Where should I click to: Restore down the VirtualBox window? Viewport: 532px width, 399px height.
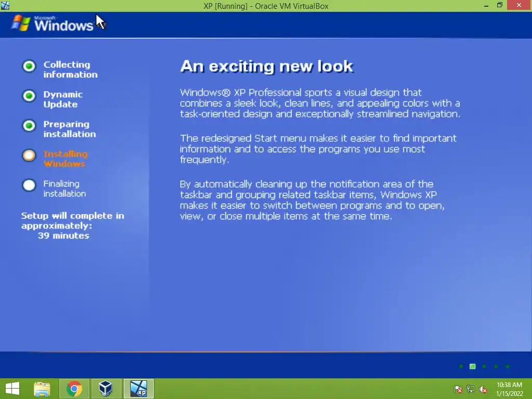[499, 5]
